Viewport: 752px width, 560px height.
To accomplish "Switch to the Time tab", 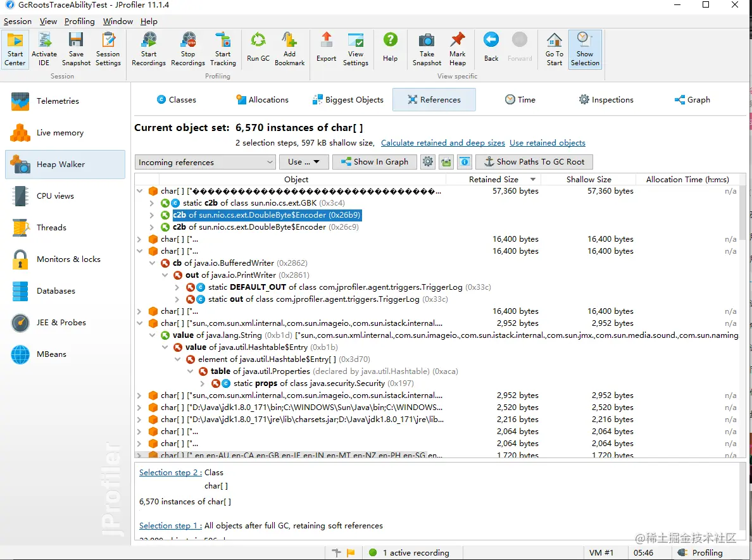I will click(x=520, y=100).
